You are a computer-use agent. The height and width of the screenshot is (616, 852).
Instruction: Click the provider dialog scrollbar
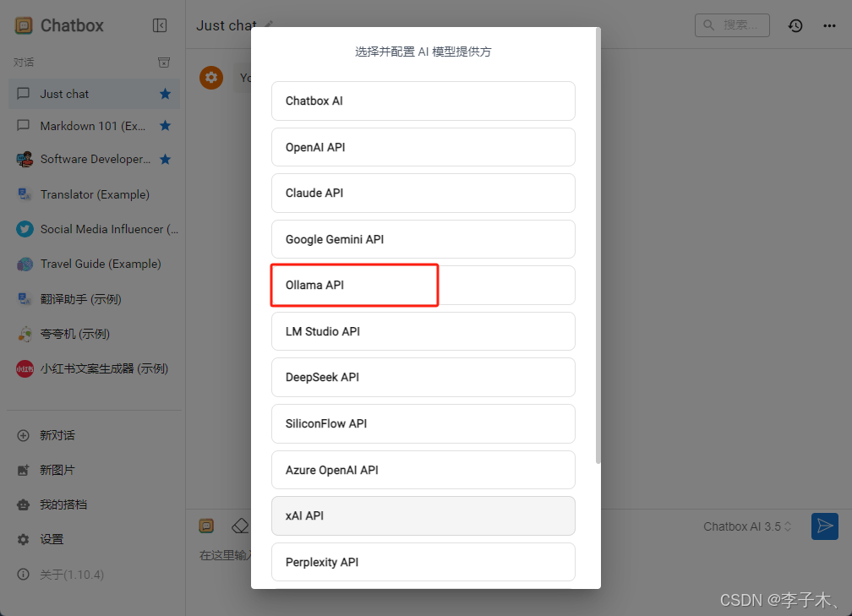[598, 246]
